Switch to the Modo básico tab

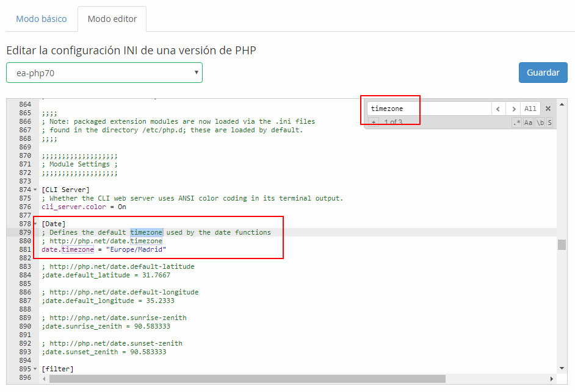tap(42, 19)
